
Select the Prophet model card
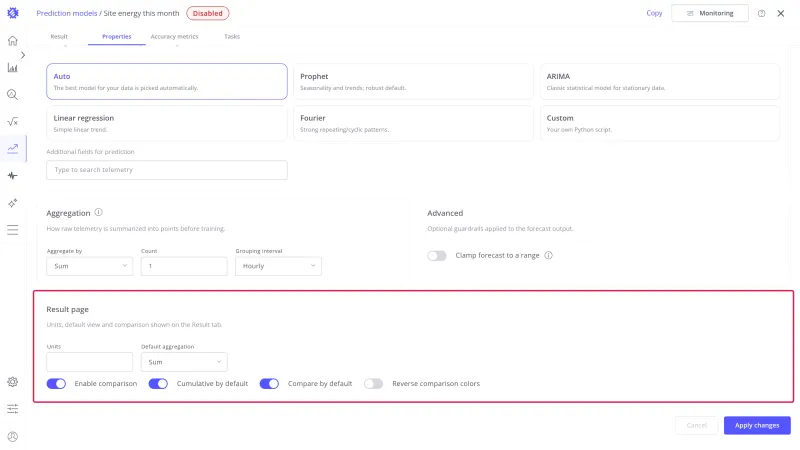click(x=413, y=81)
